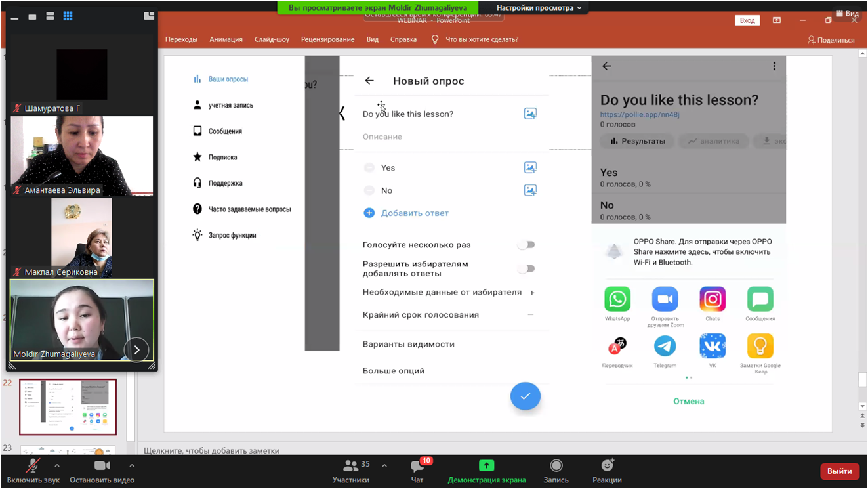This screenshot has height=489, width=868.
Task: Open the Slide Show ribbon tab
Action: [272, 39]
